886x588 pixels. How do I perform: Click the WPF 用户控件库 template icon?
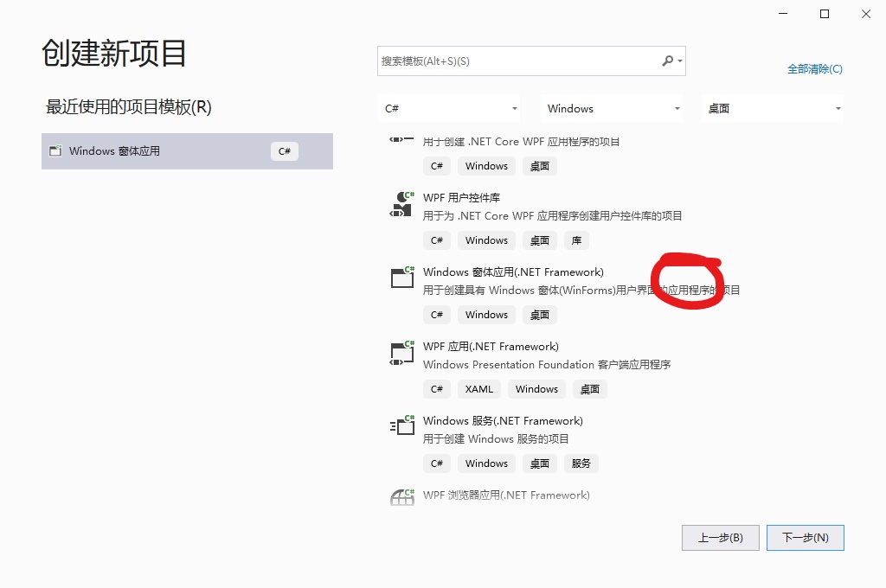point(402,204)
